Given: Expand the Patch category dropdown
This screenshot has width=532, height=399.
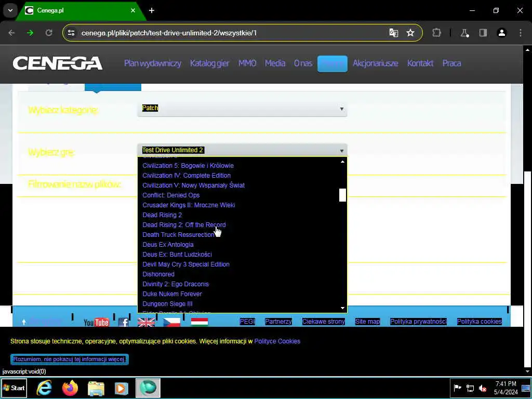Looking at the screenshot, I should (x=242, y=109).
